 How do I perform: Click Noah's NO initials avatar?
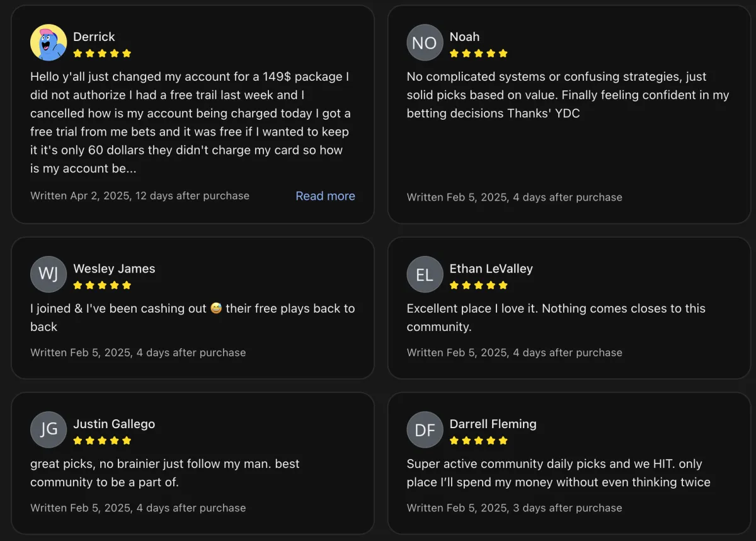pyautogui.click(x=425, y=42)
